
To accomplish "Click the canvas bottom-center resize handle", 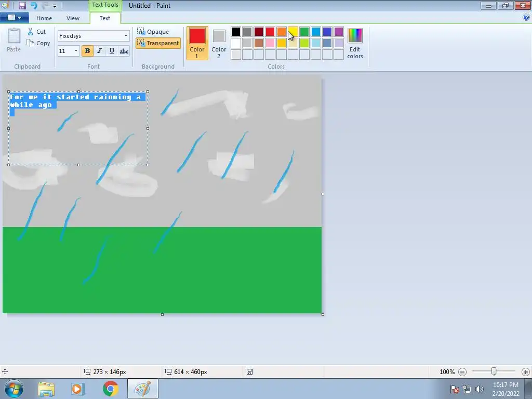I will pyautogui.click(x=162, y=314).
